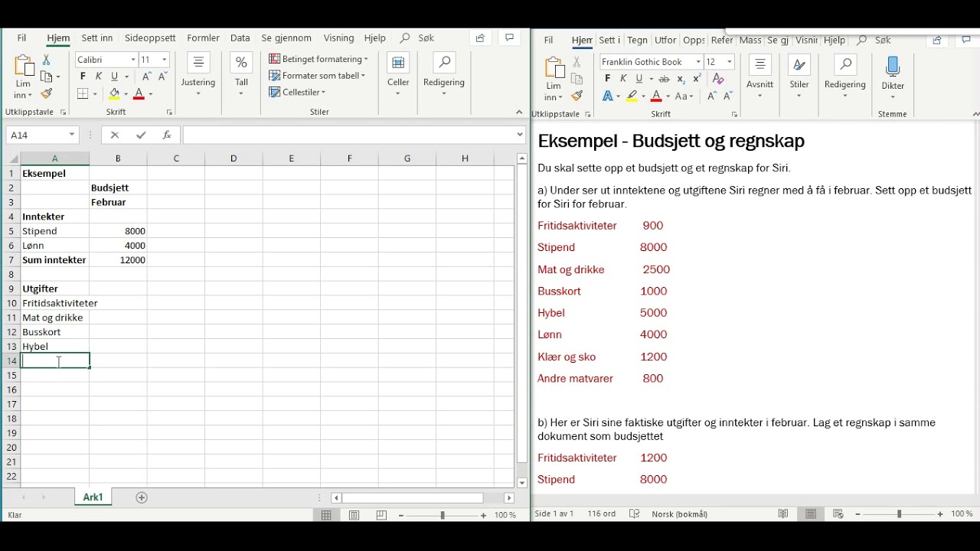Switch Word to Read Mode view
This screenshot has height=551, width=980.
(782, 514)
